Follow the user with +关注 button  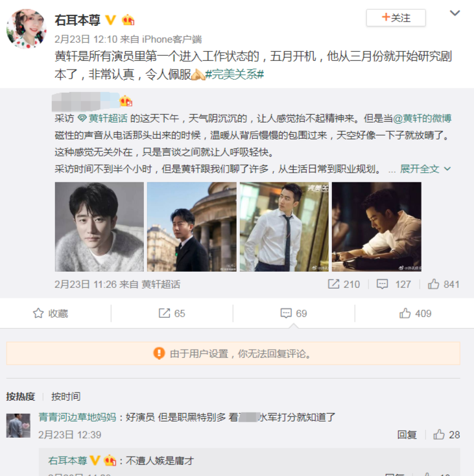tap(396, 18)
